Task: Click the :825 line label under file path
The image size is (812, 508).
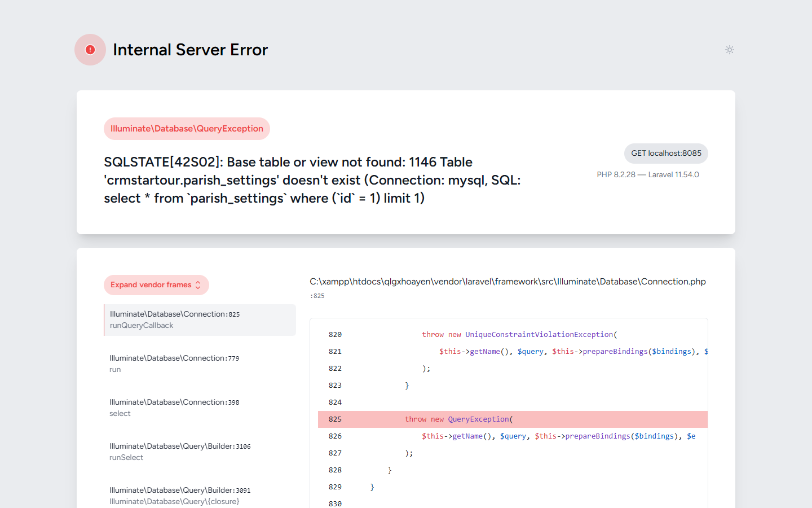Action: (x=317, y=296)
